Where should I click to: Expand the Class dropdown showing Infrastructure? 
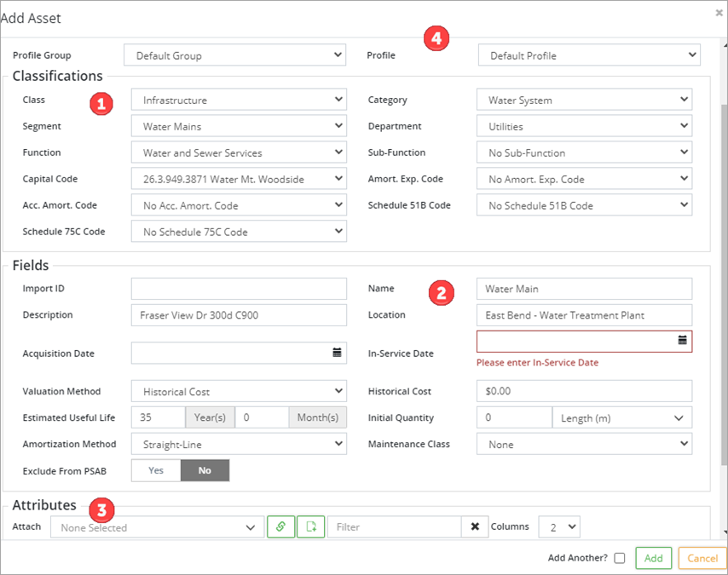click(x=239, y=100)
